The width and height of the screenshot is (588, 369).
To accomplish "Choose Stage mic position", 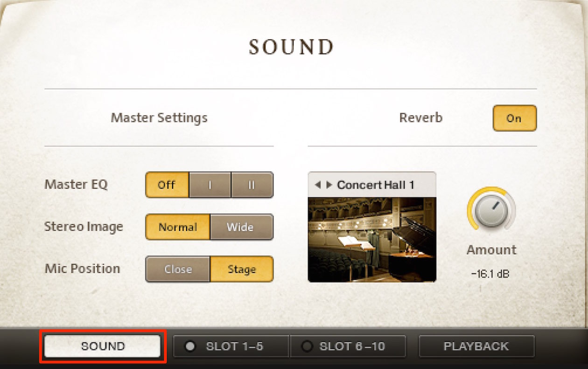I will [242, 269].
